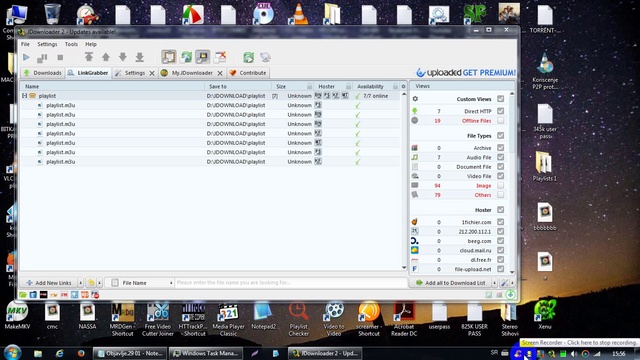
Task: Click the first green folder status bar icon
Action: pyautogui.click(x=23, y=295)
